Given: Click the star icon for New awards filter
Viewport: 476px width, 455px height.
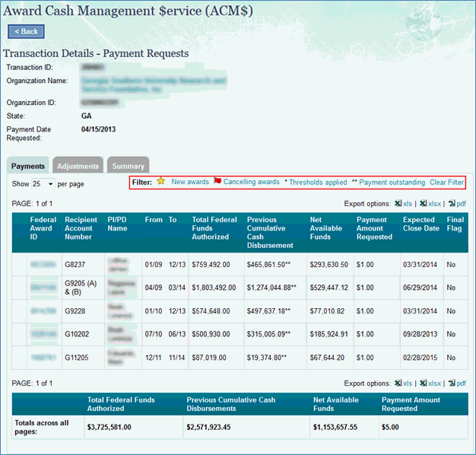Looking at the screenshot, I should pos(160,182).
